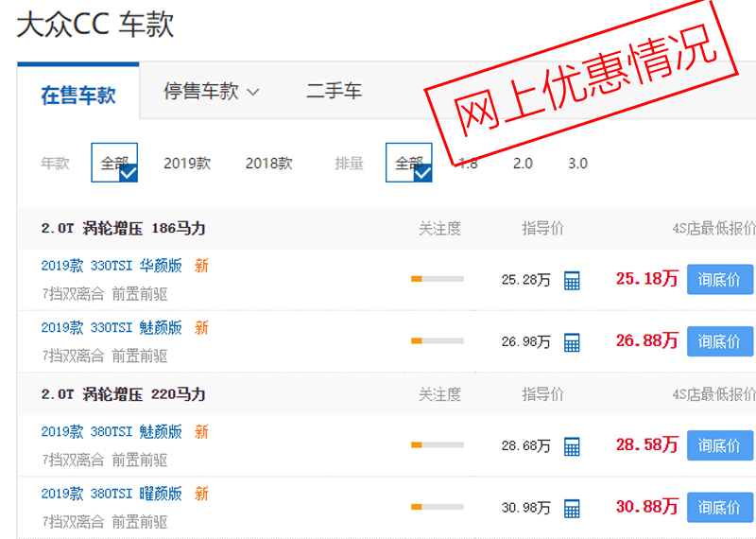
Task: Click attention bar for 330TSI 华颜版
Action: point(438,279)
